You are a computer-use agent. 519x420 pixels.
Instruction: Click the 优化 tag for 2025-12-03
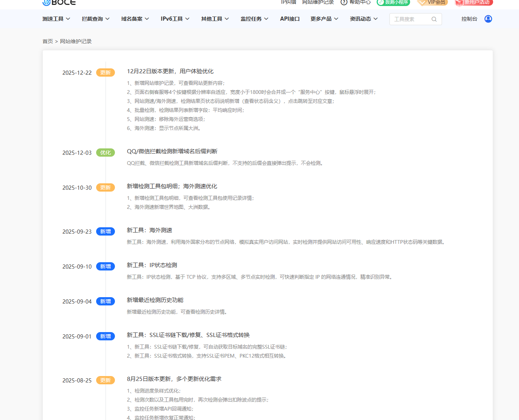(x=106, y=153)
